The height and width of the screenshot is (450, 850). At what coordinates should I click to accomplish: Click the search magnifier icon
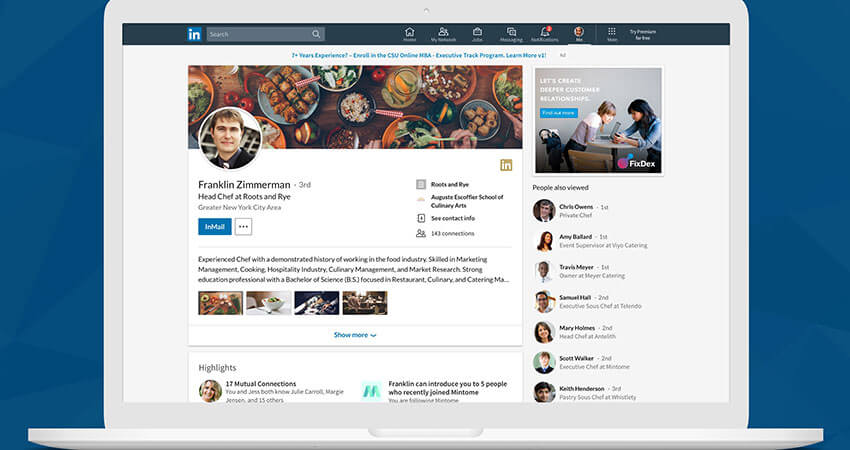(316, 34)
